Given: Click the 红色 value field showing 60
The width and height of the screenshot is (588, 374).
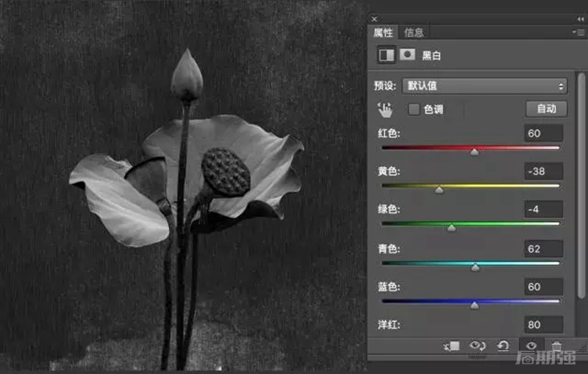Looking at the screenshot, I should 543,133.
